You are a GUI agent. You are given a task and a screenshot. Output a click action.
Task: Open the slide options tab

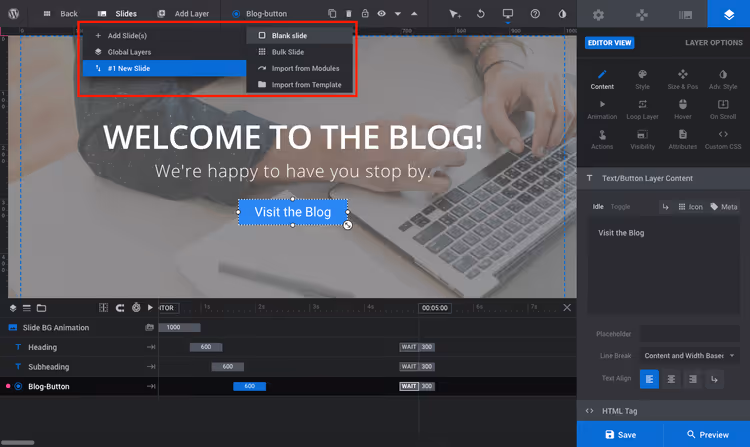click(x=685, y=14)
